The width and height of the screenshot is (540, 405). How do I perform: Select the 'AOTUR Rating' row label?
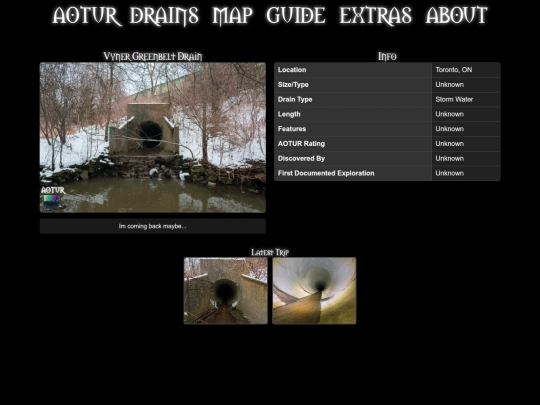coord(301,144)
